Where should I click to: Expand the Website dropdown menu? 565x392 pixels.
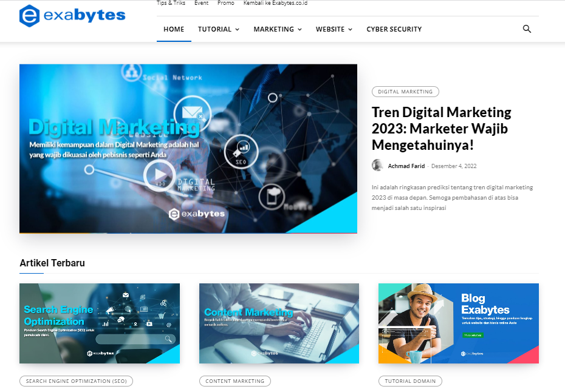point(334,29)
